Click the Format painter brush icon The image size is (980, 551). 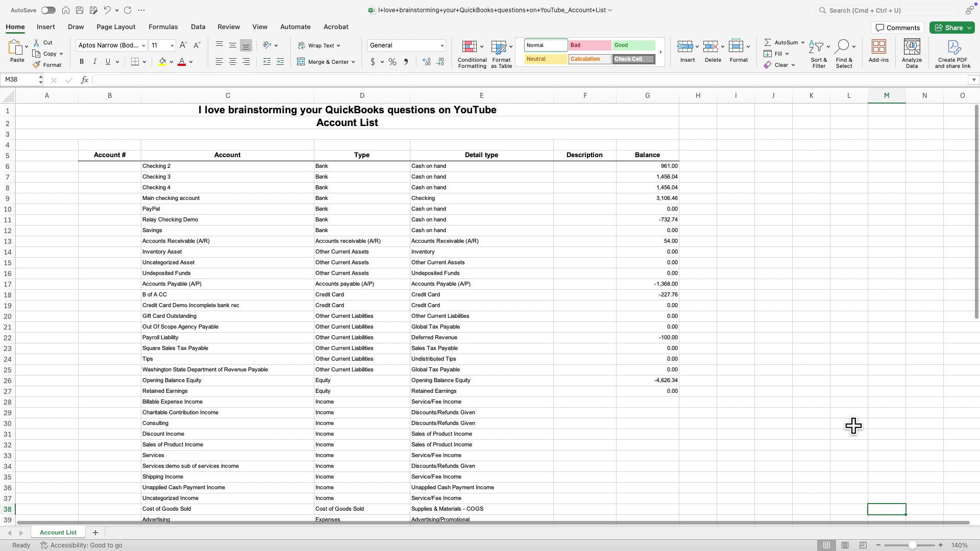coord(37,65)
